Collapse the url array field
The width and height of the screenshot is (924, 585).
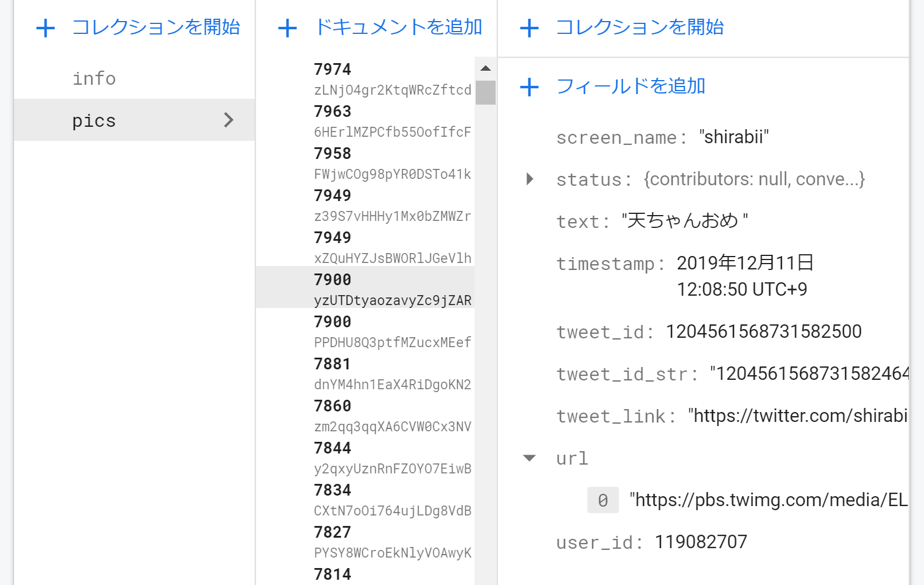click(x=530, y=458)
